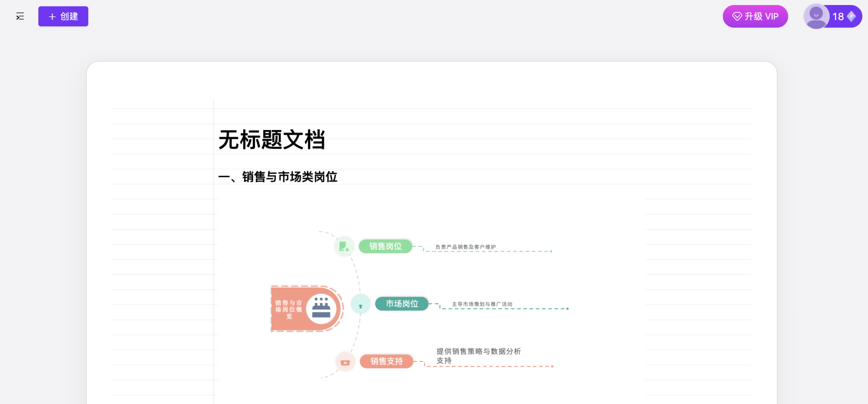Image resolution: width=868 pixels, height=404 pixels.
Task: Click the green endpoint dot of 销售岗位 branch
Action: coord(551,251)
